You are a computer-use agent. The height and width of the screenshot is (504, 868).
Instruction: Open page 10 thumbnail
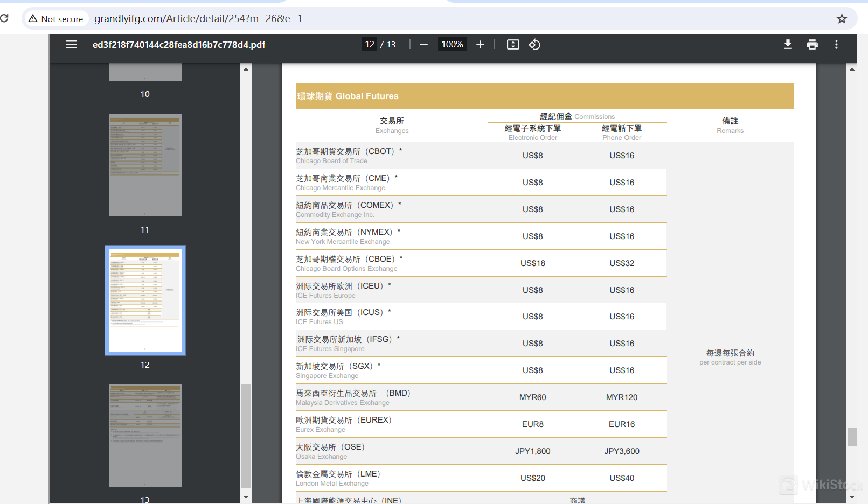pos(145,72)
